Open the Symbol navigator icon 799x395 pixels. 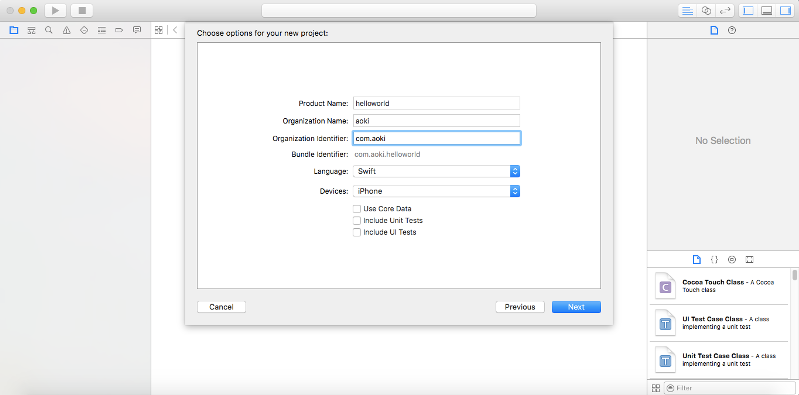point(32,30)
